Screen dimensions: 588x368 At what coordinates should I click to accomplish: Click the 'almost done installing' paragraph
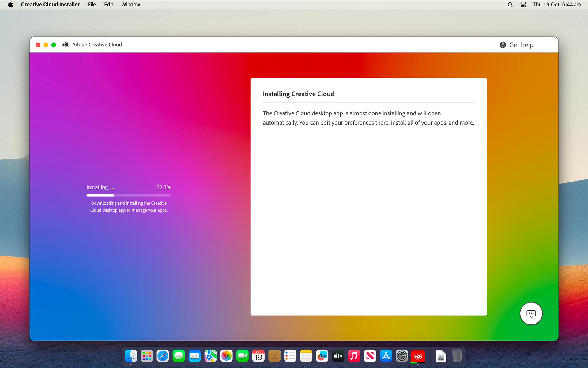click(x=368, y=118)
